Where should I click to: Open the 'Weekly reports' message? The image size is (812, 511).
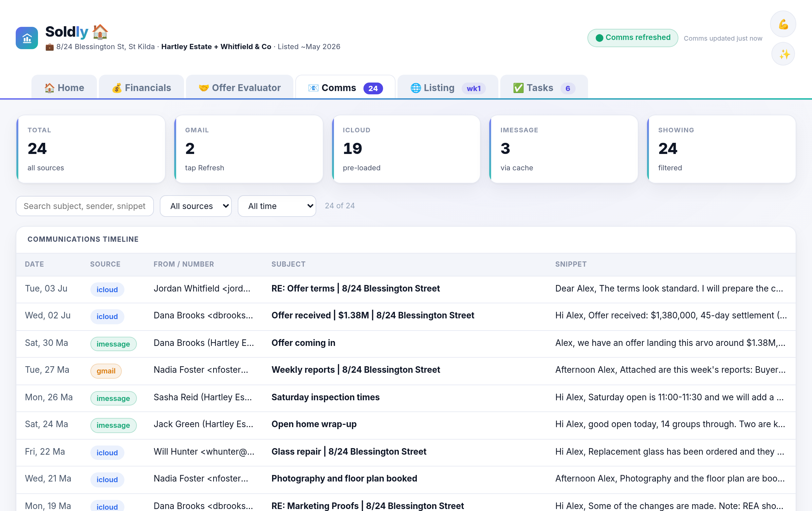click(x=356, y=370)
